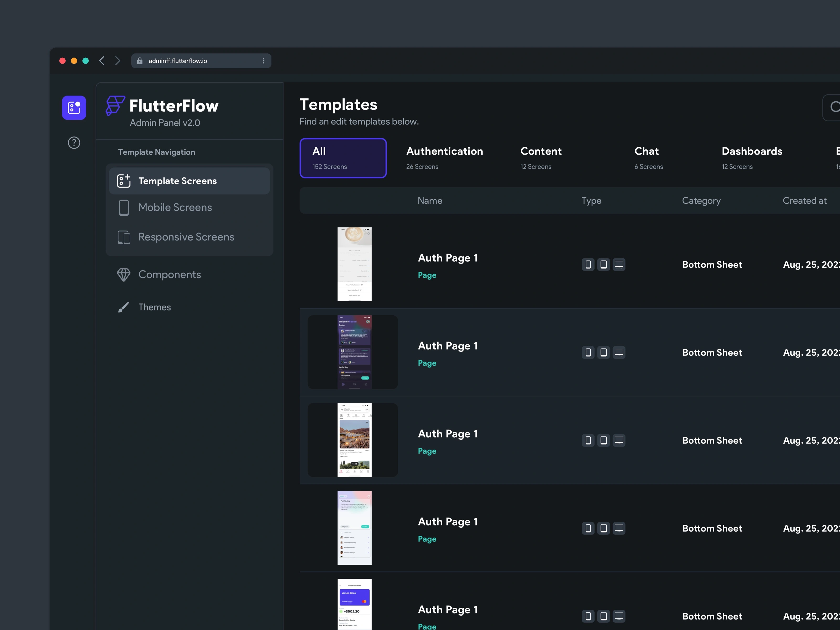Click tablet type icon in second row
The image size is (840, 630).
(x=603, y=352)
